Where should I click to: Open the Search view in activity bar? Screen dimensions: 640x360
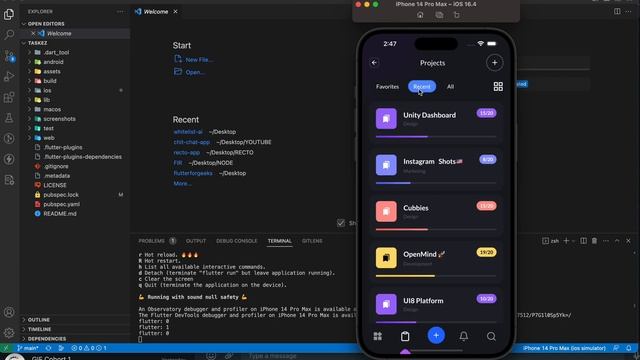9,35
